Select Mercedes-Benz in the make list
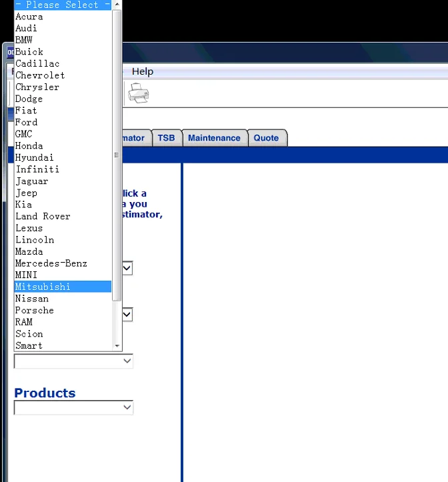The image size is (448, 482). tap(63, 263)
